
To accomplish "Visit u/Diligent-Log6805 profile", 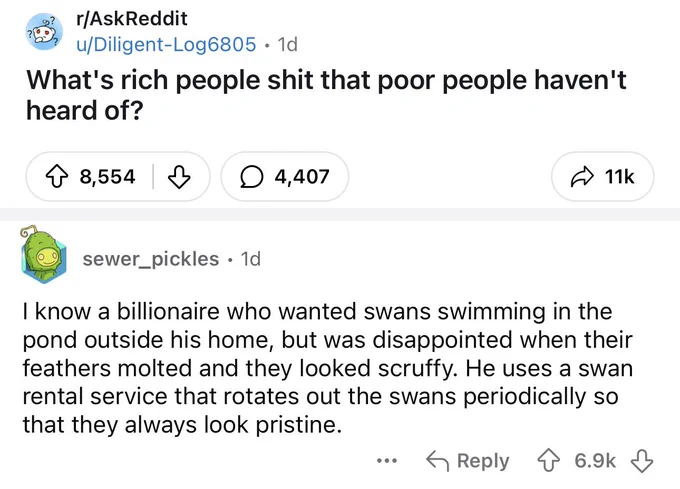I will point(166,44).
